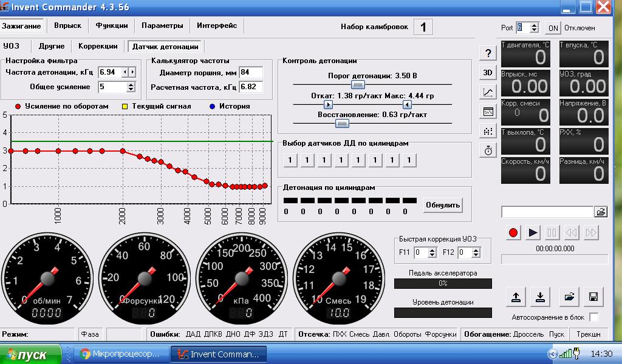Screen dimensions: 622x364
Task: Open the 3D view button
Action: pos(488,72)
